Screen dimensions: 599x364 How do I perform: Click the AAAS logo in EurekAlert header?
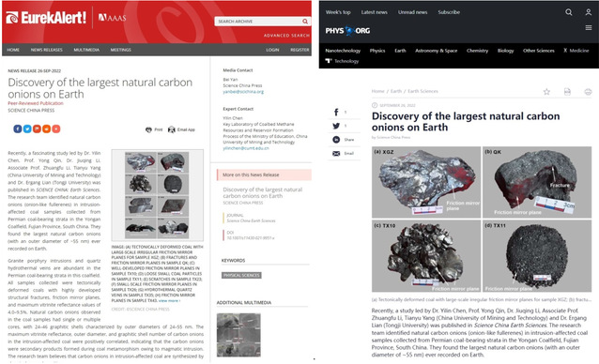point(113,18)
